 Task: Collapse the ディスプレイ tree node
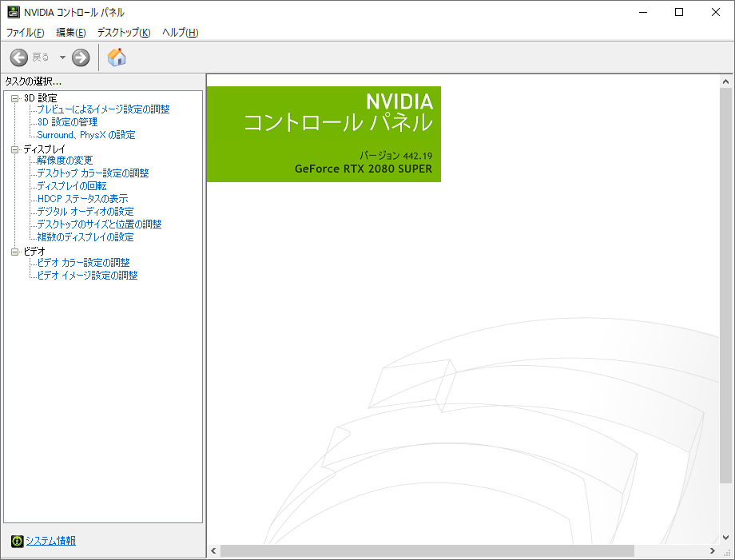point(14,149)
